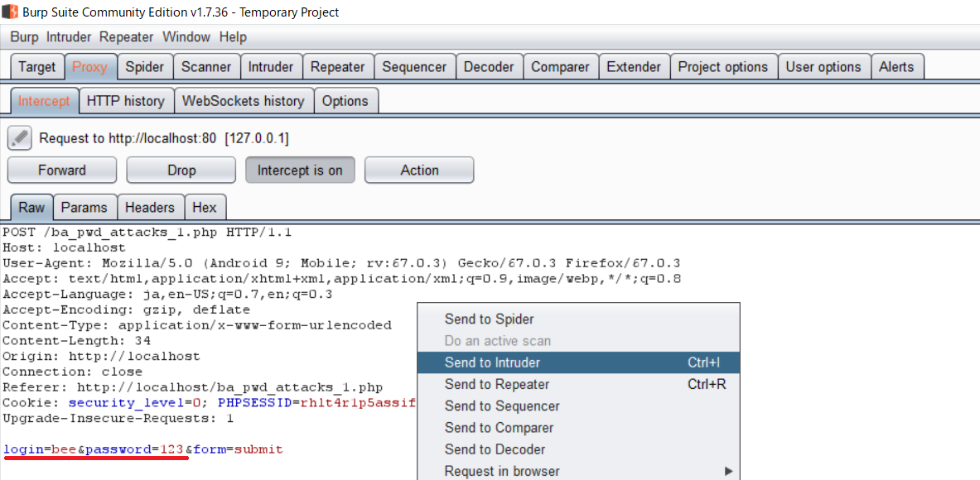Switch to the Target tab

click(x=37, y=67)
